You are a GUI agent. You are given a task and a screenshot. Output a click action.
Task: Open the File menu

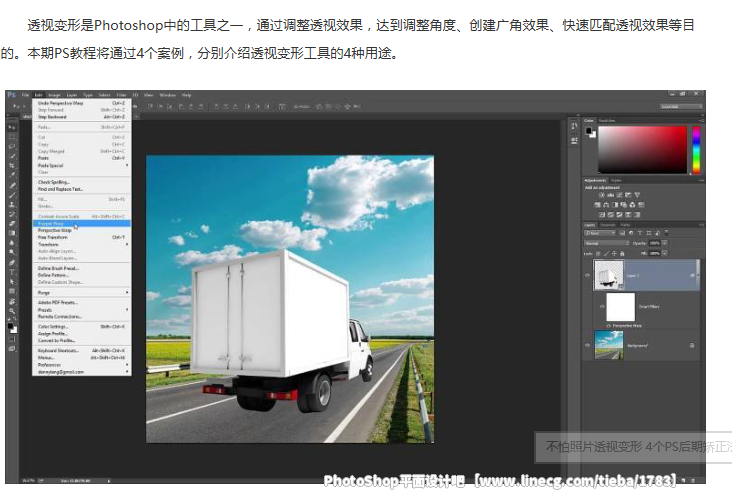tap(25, 95)
